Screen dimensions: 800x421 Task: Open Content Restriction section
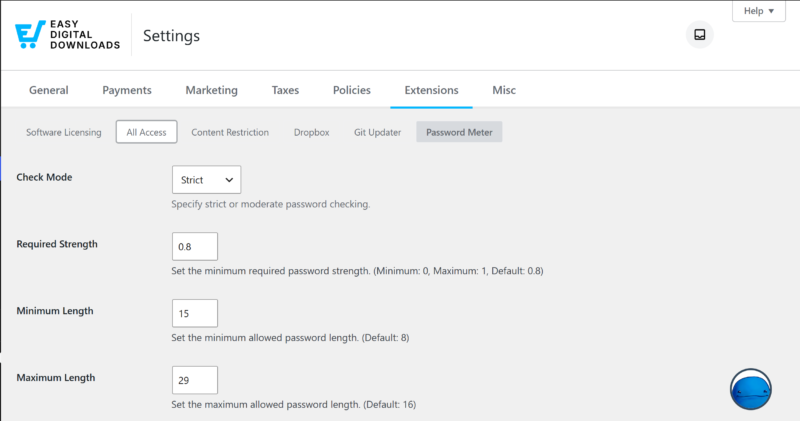click(x=230, y=132)
